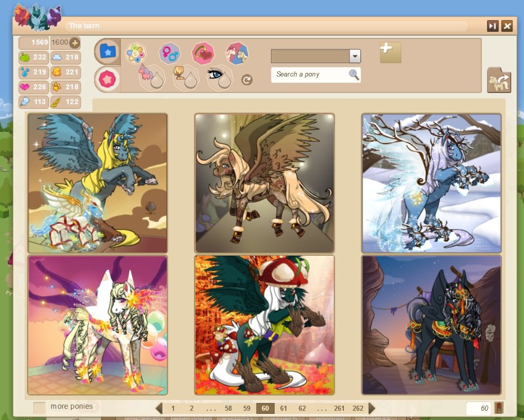Add capacity with plus next to 1600
The height and width of the screenshot is (420, 524).
[75, 43]
